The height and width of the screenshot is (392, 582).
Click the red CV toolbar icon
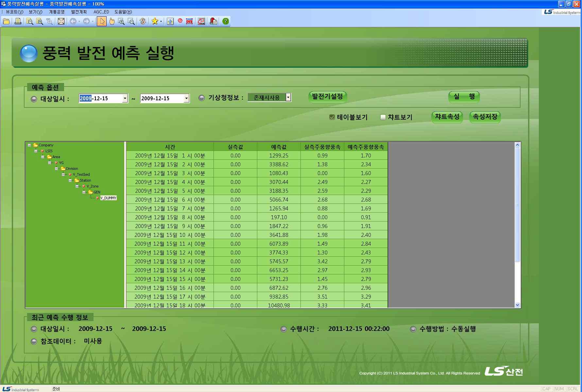click(189, 21)
